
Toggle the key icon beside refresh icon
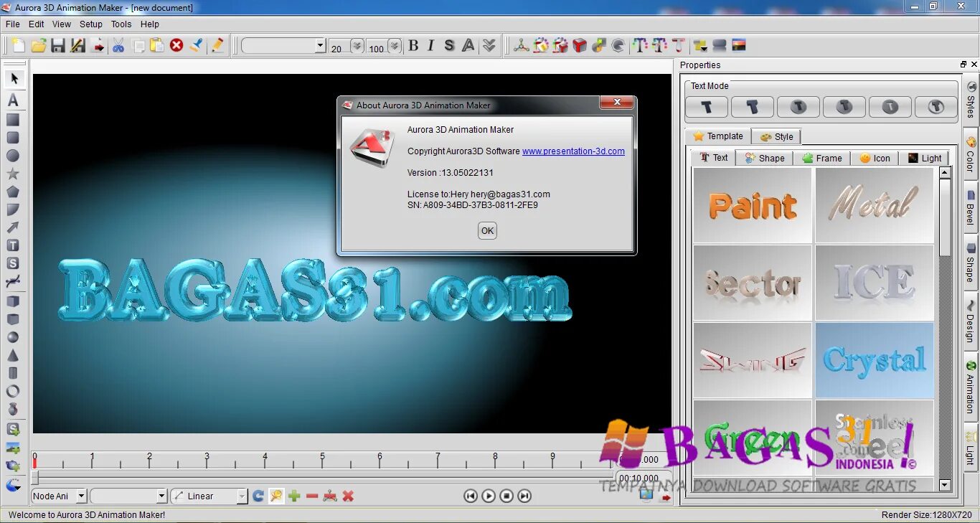(276, 496)
